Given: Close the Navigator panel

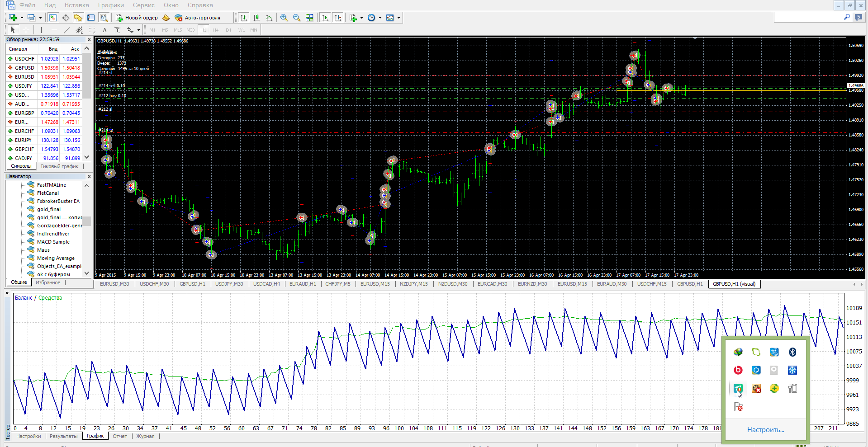Looking at the screenshot, I should (x=89, y=176).
